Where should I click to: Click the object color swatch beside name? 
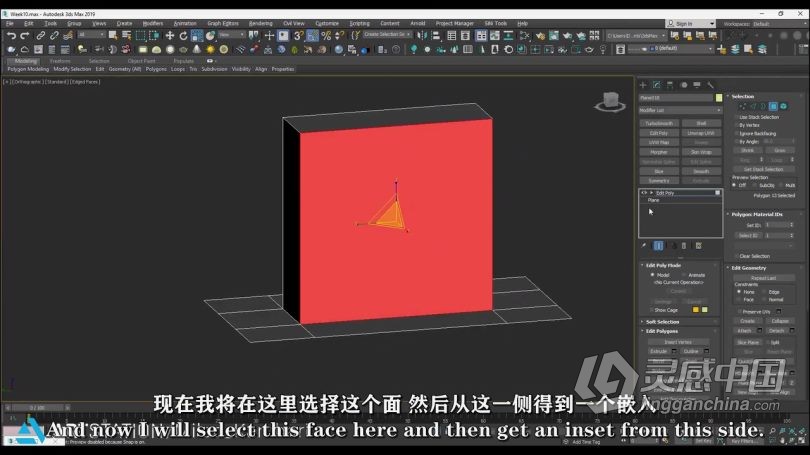click(719, 98)
